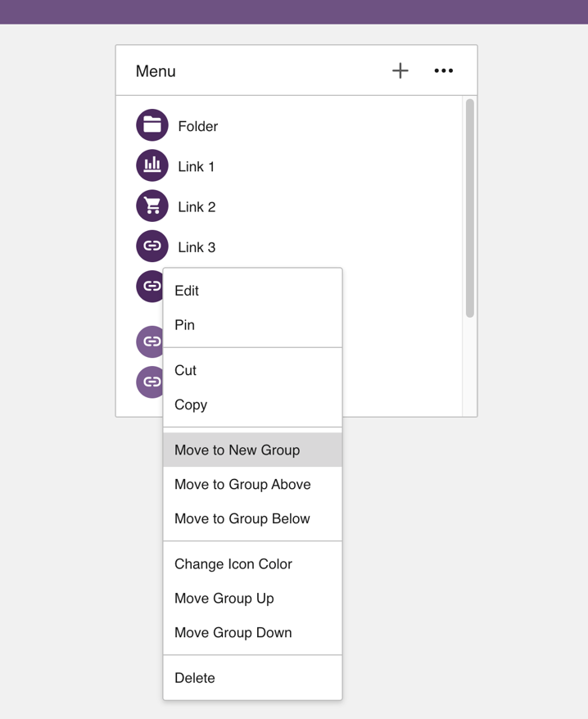Select Move to Group Above
This screenshot has width=588, height=719.
(x=242, y=484)
